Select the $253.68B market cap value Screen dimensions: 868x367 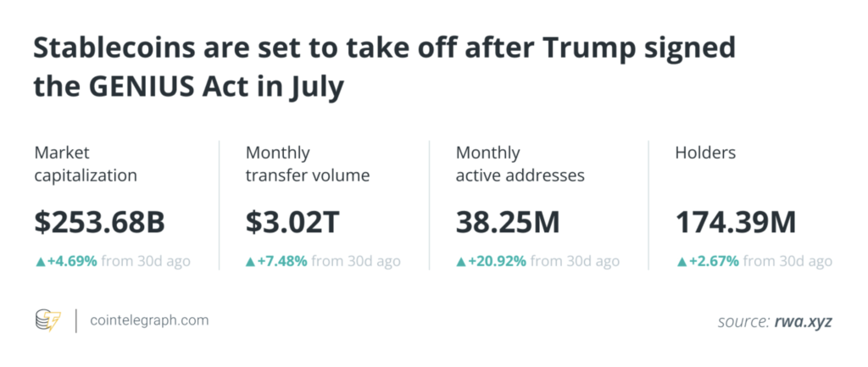coord(100,223)
